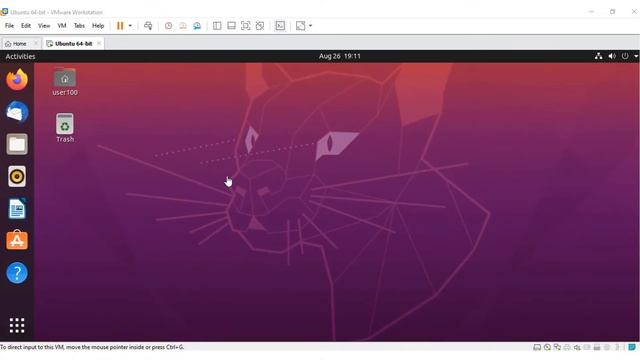The width and height of the screenshot is (640, 360).
Task: Click the Ubuntu volume speaker icon
Action: click(612, 56)
